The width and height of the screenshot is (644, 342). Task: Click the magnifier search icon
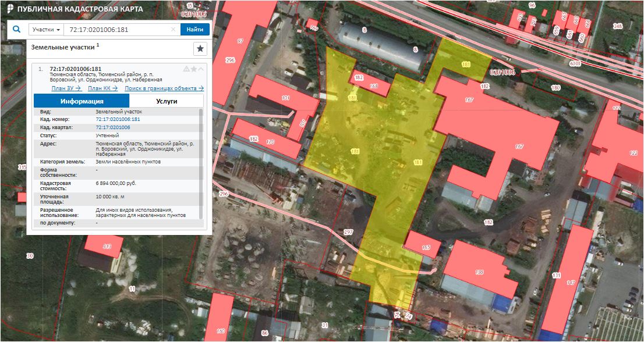(16, 29)
